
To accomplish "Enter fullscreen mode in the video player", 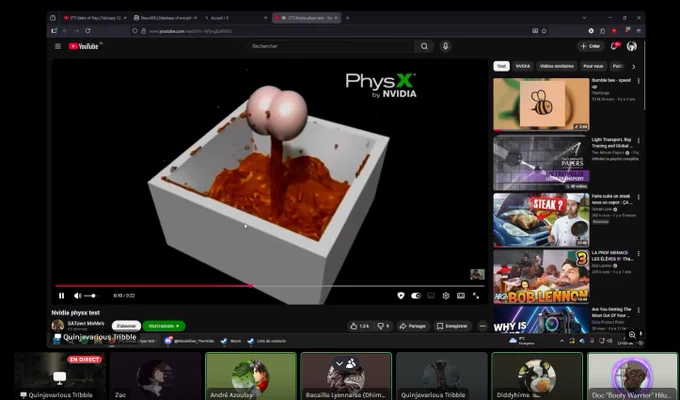I will tap(476, 296).
